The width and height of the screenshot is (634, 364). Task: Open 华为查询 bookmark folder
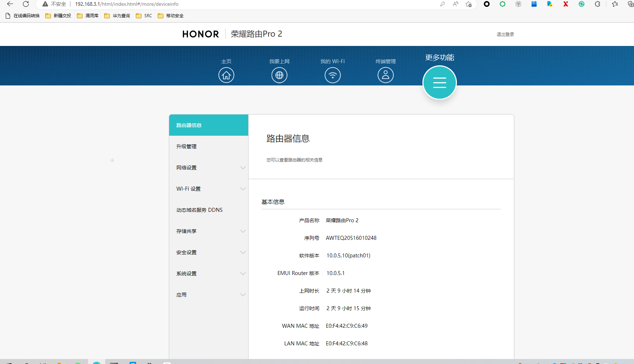coord(117,16)
